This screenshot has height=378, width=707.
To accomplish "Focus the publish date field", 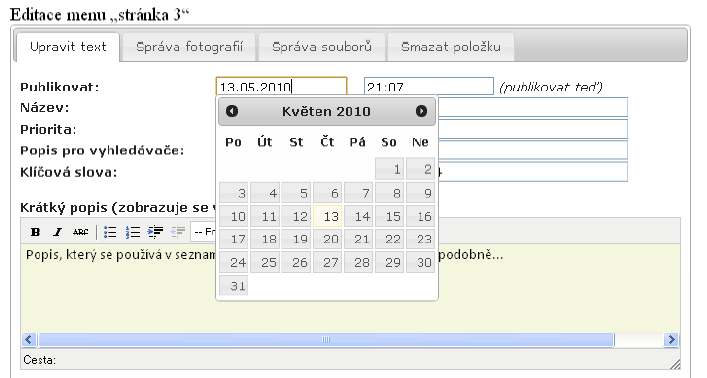I will coord(281,86).
